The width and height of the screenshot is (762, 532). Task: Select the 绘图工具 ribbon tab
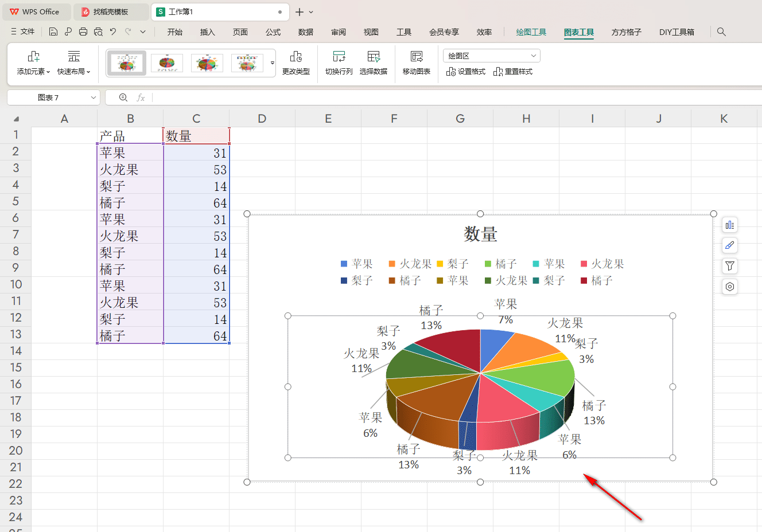pos(531,32)
